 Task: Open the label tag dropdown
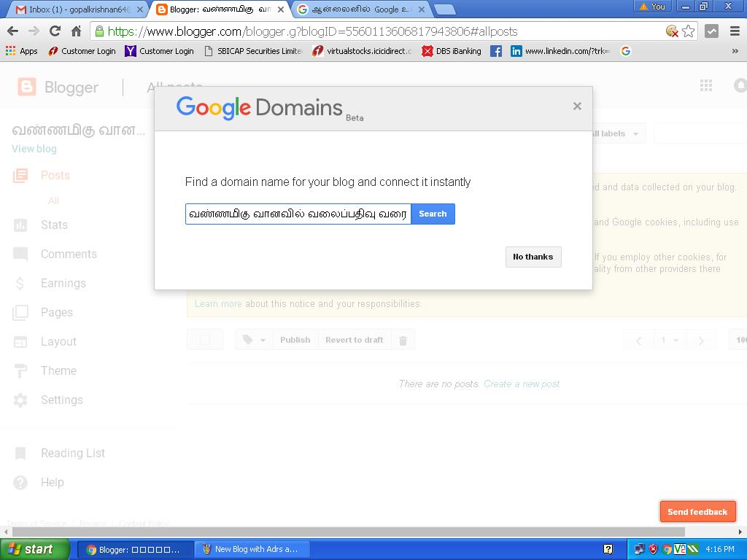point(254,340)
